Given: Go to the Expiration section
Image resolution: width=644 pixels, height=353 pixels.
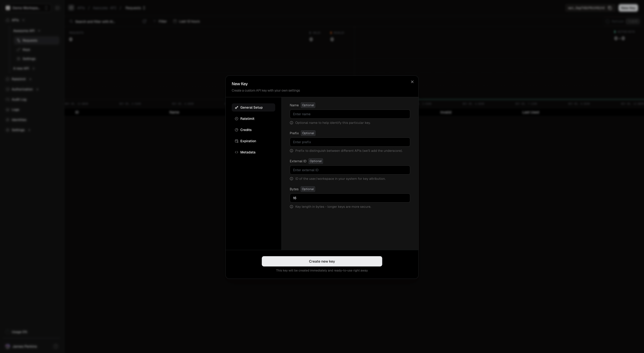Looking at the screenshot, I should pos(253,141).
